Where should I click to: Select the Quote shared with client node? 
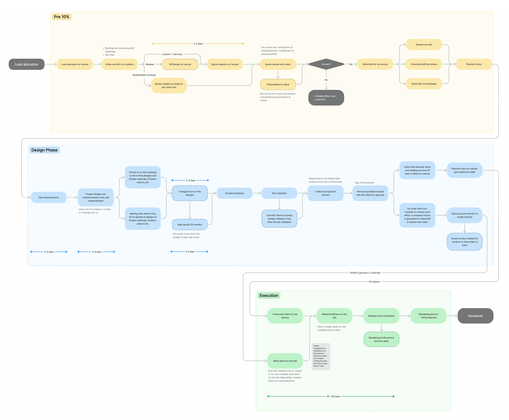tap(278, 64)
